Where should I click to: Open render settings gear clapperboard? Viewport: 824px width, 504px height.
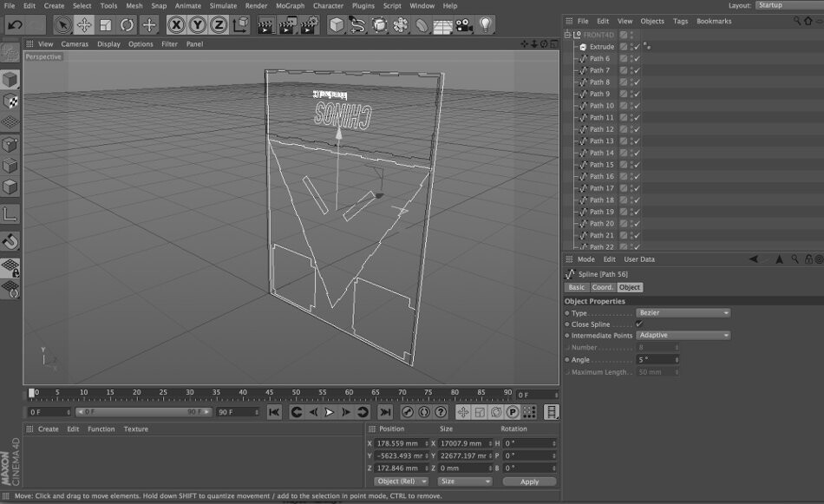310,24
